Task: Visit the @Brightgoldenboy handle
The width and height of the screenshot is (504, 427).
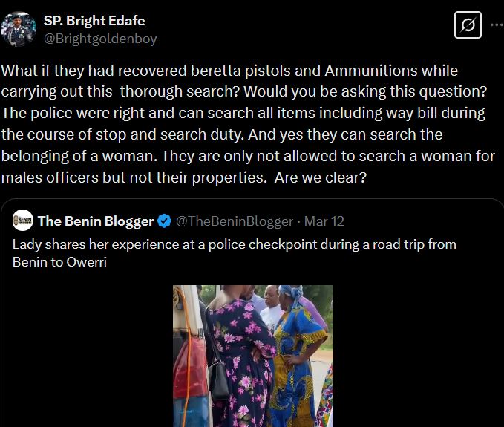Action: pyautogui.click(x=100, y=38)
